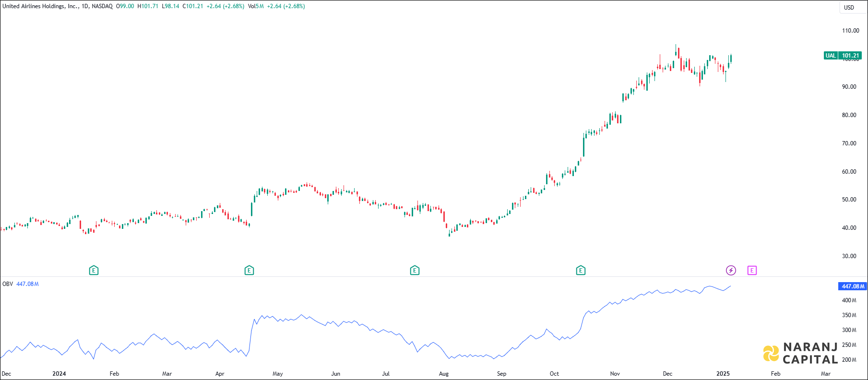Click the purple lightning latest-update icon

pos(731,271)
